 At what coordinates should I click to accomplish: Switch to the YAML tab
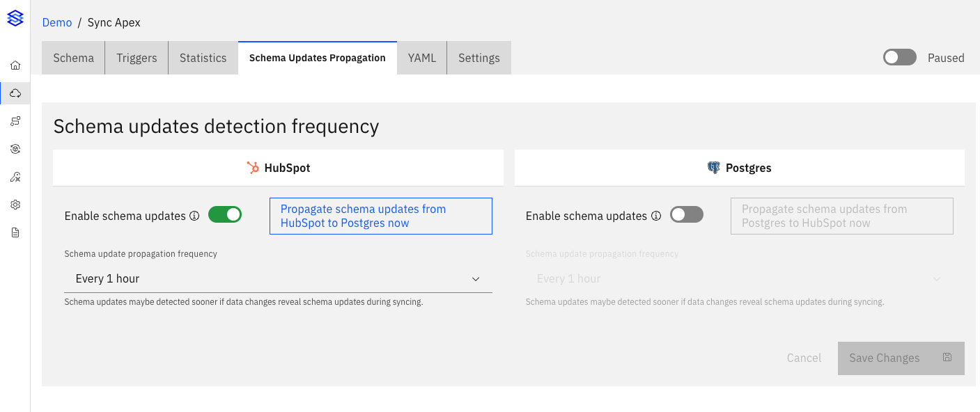(x=421, y=58)
